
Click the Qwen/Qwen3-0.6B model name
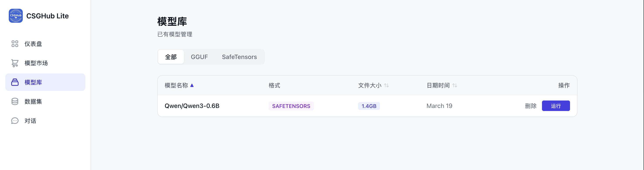(x=192, y=106)
